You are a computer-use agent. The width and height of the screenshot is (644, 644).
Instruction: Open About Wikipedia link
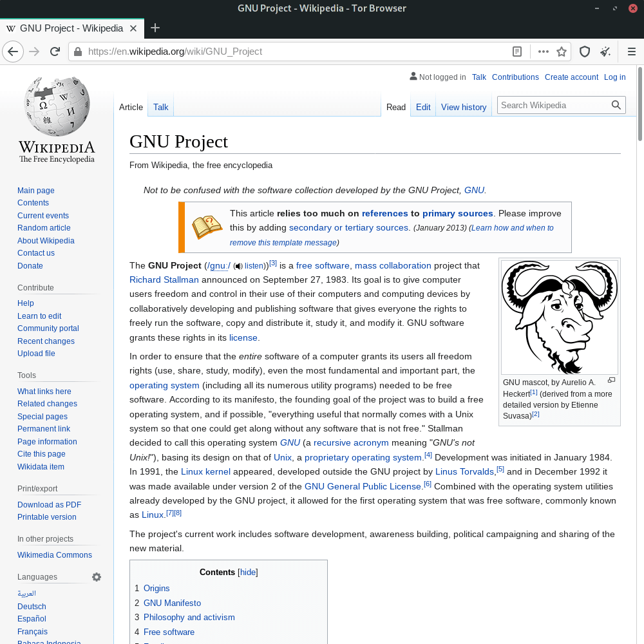46,241
